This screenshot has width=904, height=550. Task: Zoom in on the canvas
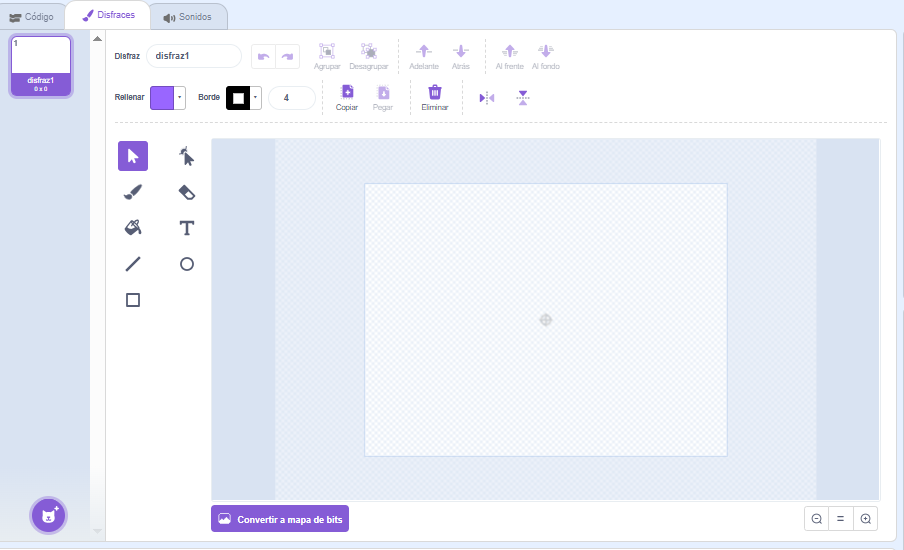tap(866, 518)
